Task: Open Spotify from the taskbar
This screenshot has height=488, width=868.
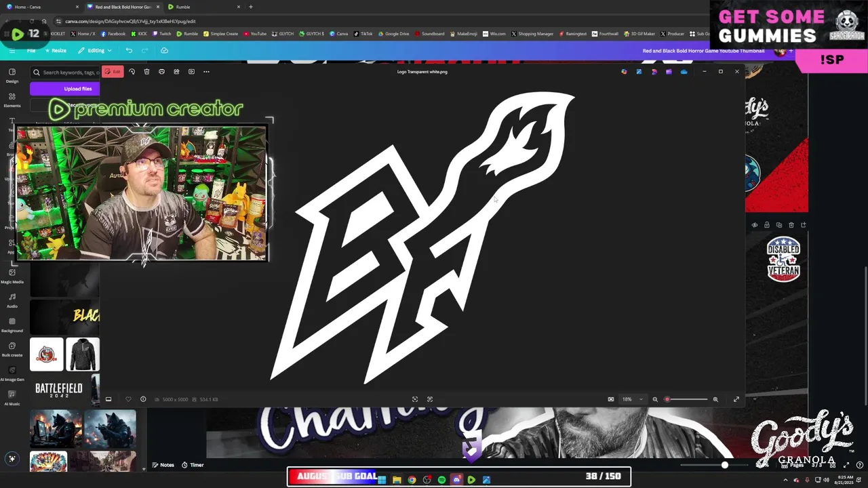Action: point(441,480)
